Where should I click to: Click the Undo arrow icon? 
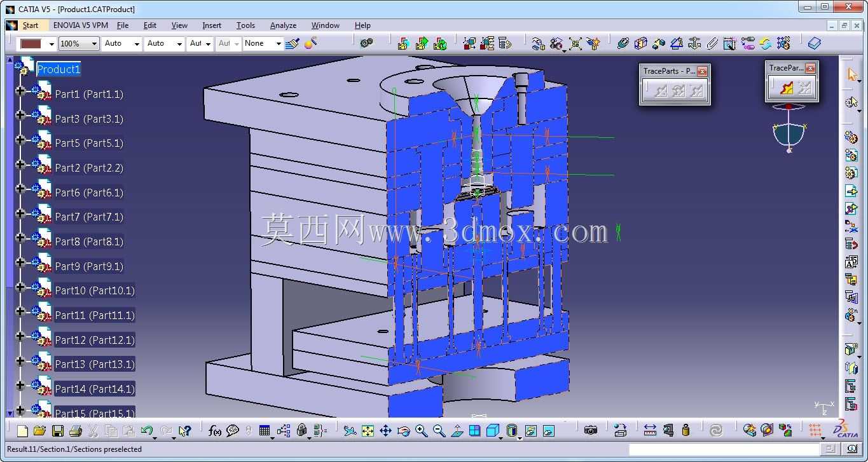(147, 431)
